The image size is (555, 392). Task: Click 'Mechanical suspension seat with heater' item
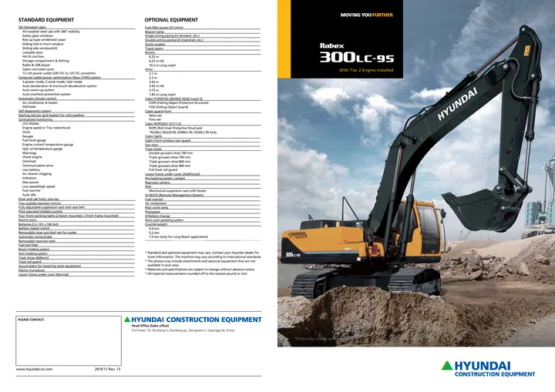[177, 191]
